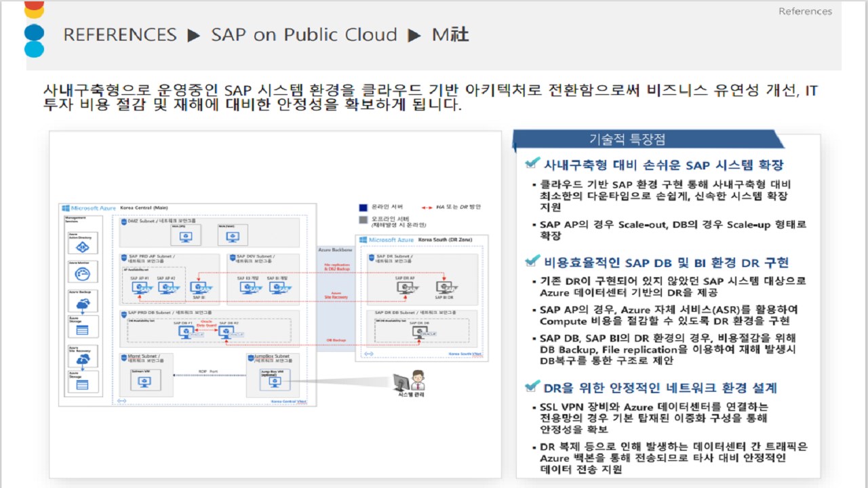The image size is (868, 488).
Task: Click 'M社' in the slide title
Action: click(450, 35)
